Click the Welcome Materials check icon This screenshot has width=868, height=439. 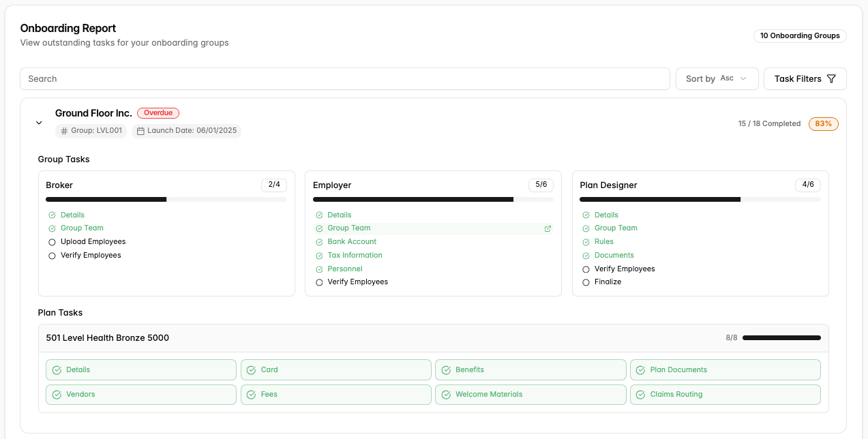pyautogui.click(x=446, y=395)
